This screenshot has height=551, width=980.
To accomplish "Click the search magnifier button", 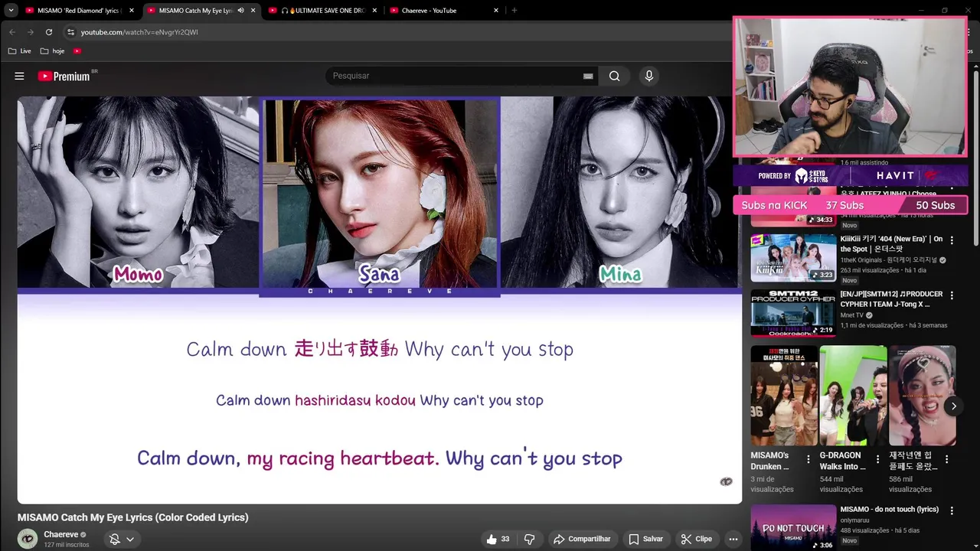I will [614, 76].
